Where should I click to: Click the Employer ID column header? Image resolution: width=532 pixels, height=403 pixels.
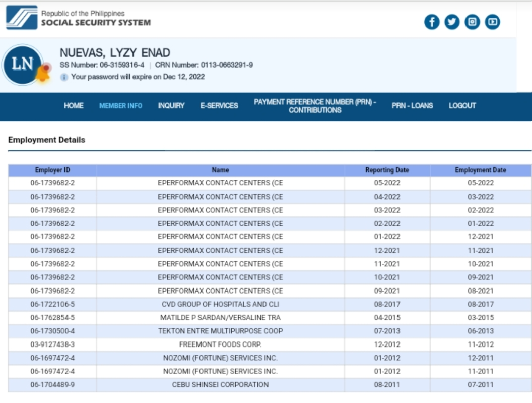(x=52, y=170)
